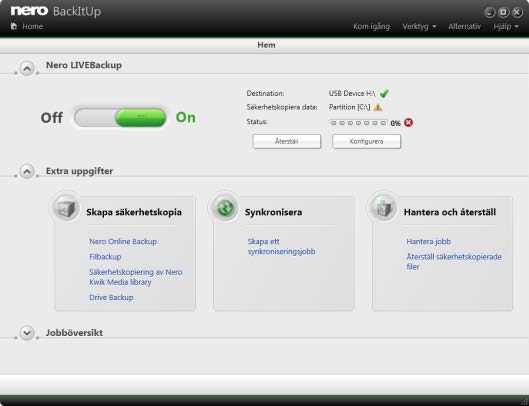The width and height of the screenshot is (529, 406).
Task: Close the Nero BackItUp window
Action: [517, 12]
